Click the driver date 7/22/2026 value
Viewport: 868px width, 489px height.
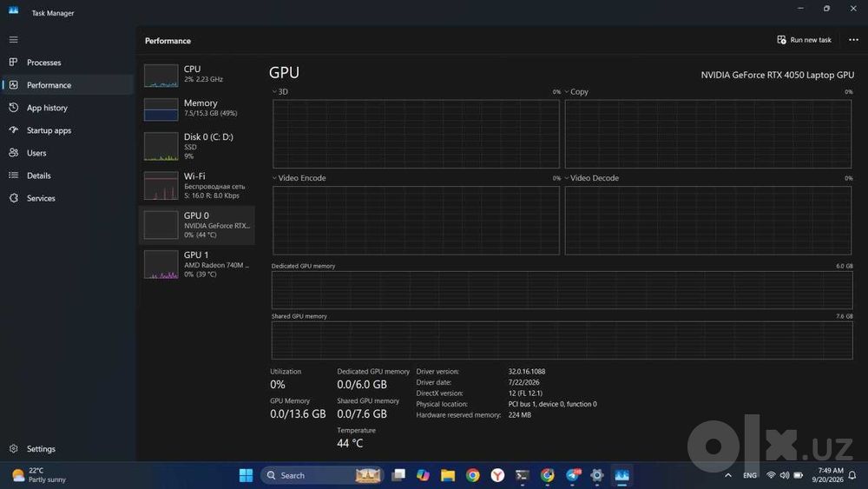click(x=523, y=383)
